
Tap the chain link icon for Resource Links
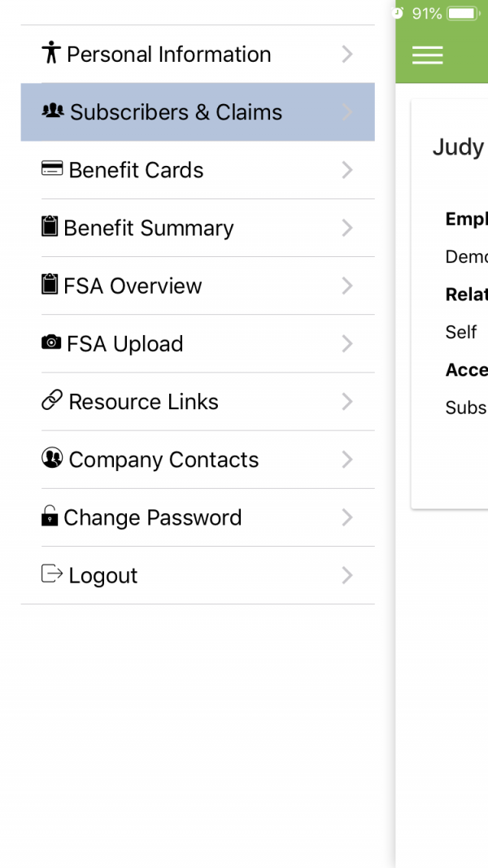(x=52, y=400)
